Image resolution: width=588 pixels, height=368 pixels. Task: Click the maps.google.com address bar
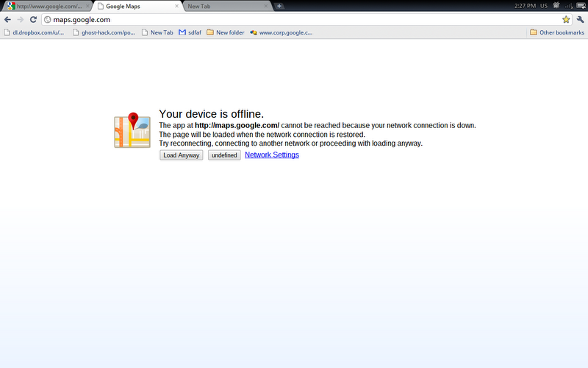(306, 20)
